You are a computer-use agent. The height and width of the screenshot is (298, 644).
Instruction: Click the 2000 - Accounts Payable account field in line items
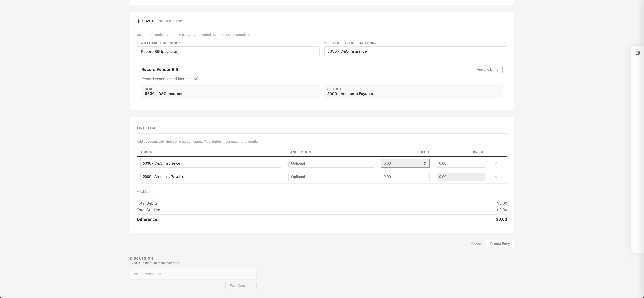tap(210, 177)
